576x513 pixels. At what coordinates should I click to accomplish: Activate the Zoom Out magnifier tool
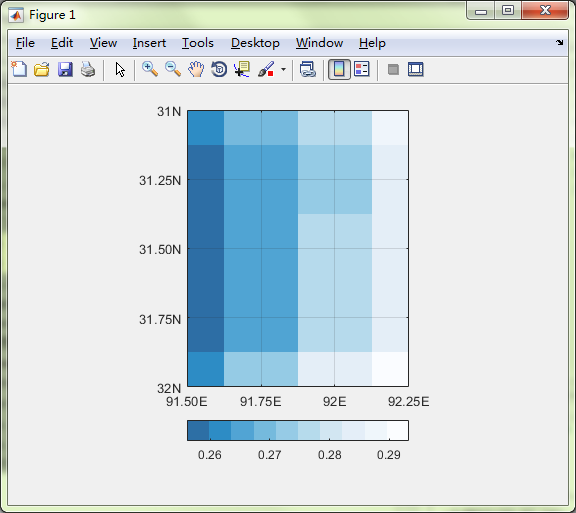(173, 69)
